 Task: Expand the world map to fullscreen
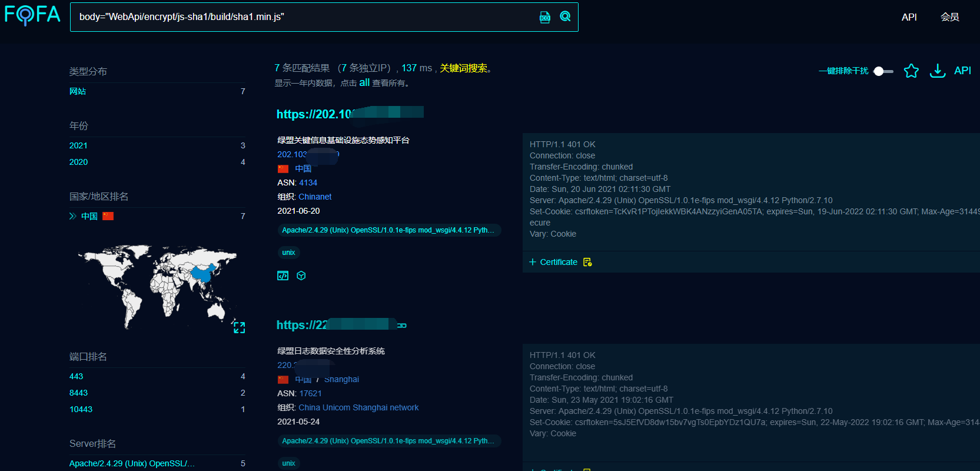239,327
